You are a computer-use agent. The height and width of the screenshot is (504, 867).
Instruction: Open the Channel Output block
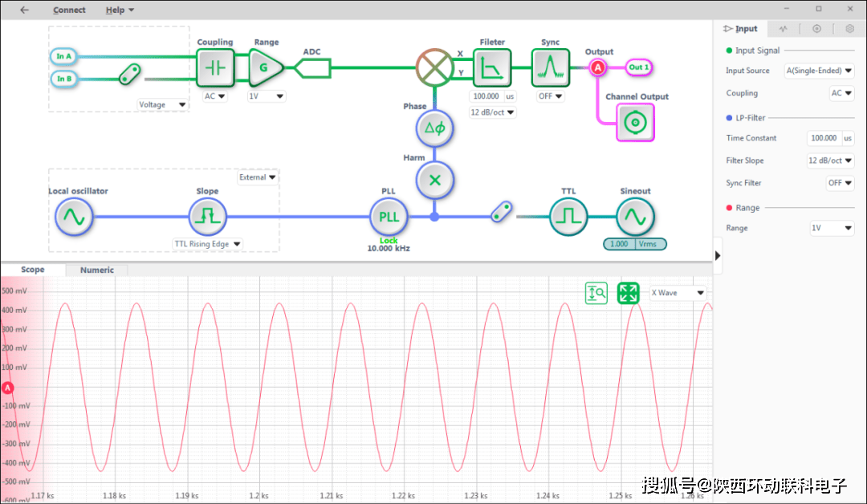(x=635, y=123)
